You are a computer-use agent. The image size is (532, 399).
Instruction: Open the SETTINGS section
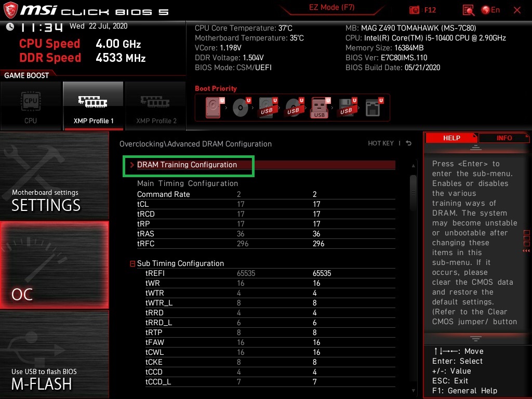[54, 176]
